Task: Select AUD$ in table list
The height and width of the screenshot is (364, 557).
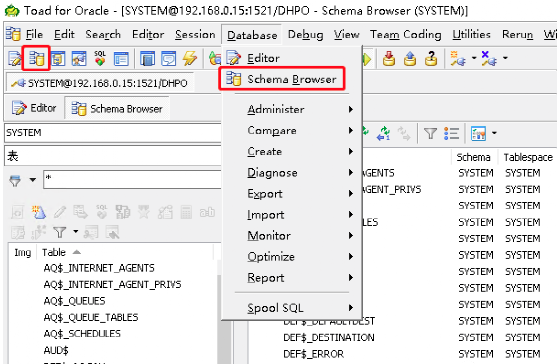Action: 56,350
